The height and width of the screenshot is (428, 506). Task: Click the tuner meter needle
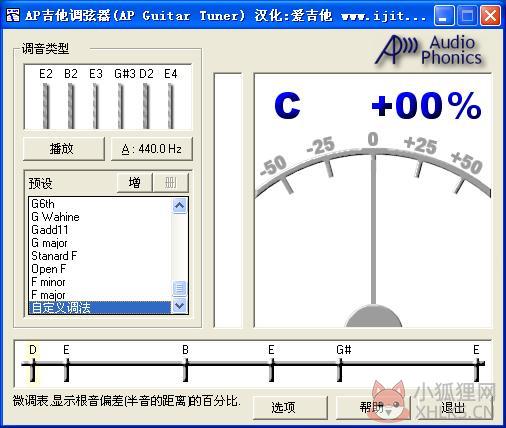point(373,229)
